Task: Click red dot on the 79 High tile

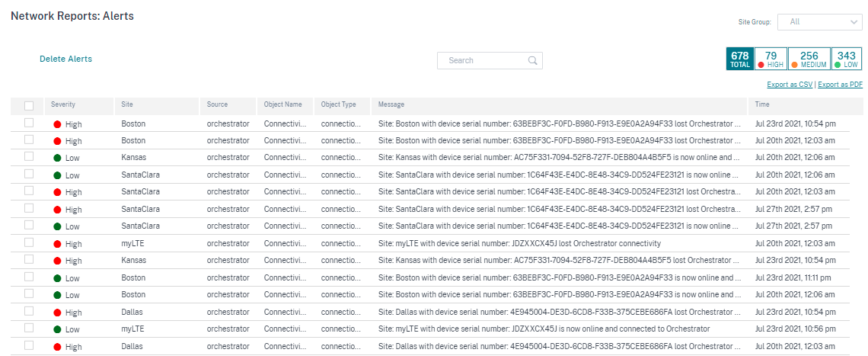Action: [761, 65]
